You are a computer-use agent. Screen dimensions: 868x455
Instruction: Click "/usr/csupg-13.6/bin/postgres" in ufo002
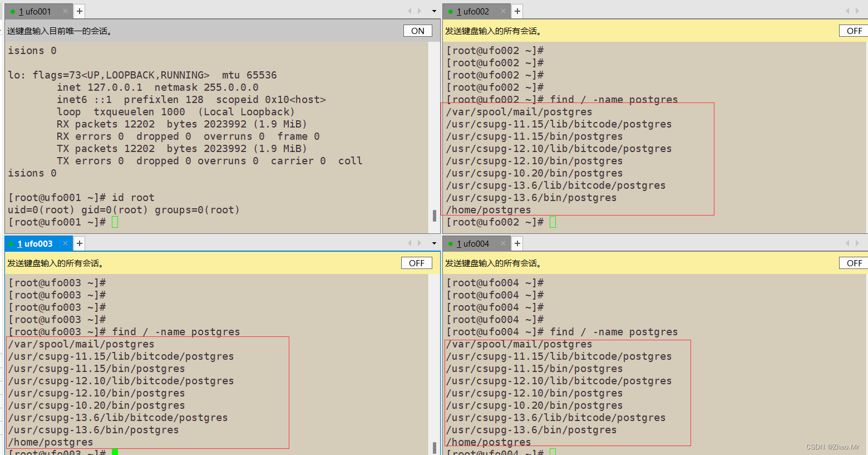pyautogui.click(x=531, y=198)
